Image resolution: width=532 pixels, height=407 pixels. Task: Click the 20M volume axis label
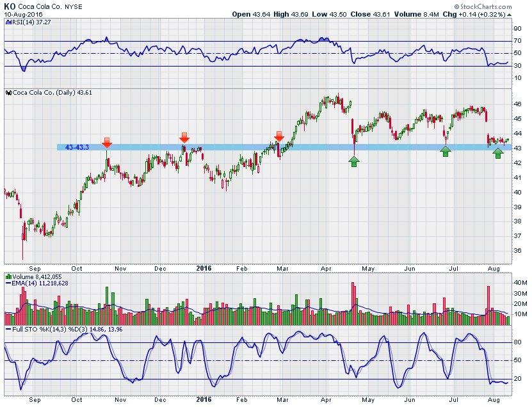coord(520,303)
